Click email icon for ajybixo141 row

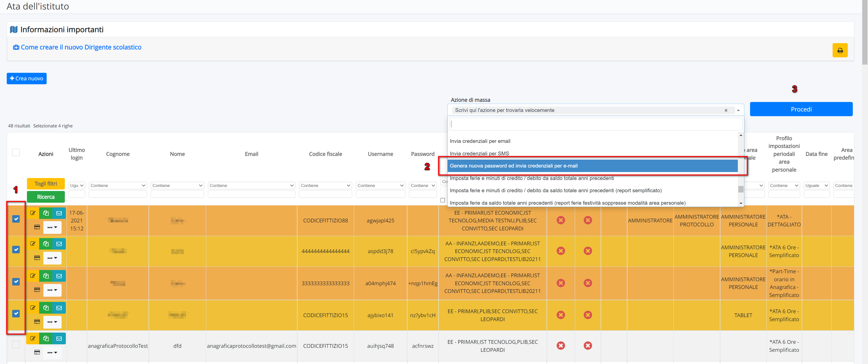59,308
